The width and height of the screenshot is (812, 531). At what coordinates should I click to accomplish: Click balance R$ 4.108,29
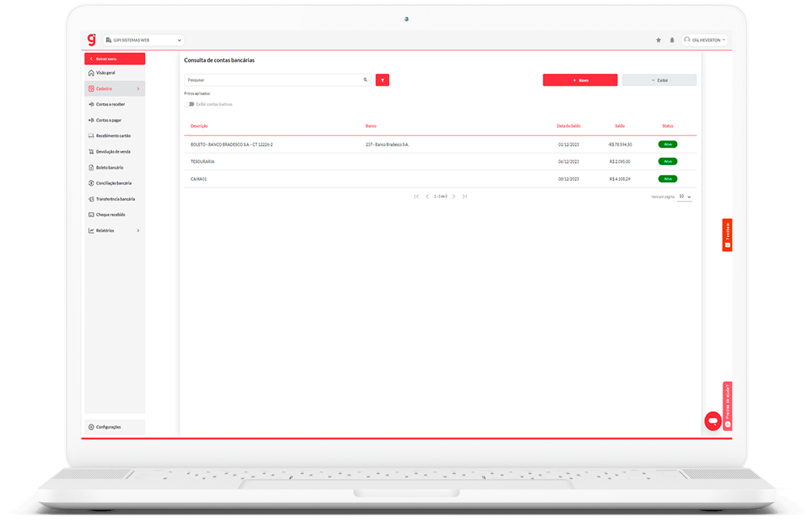[620, 179]
